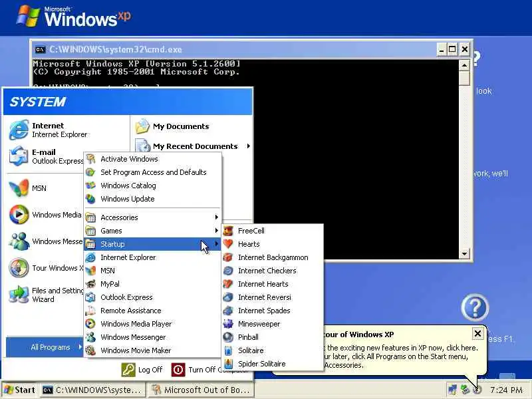Click the Minesweeper mine icon
The height and width of the screenshot is (399, 532).
pos(228,324)
